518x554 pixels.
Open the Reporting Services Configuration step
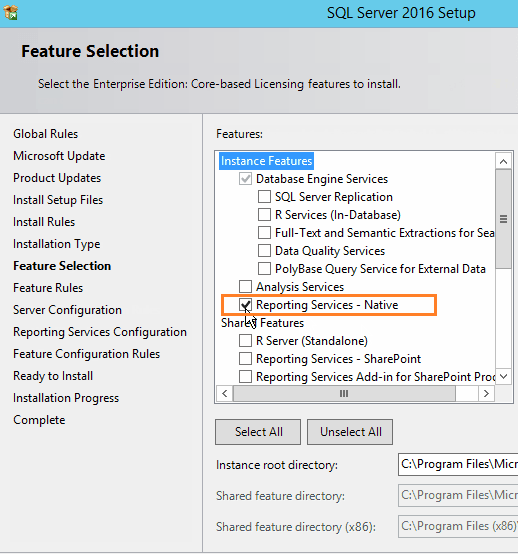(x=100, y=332)
